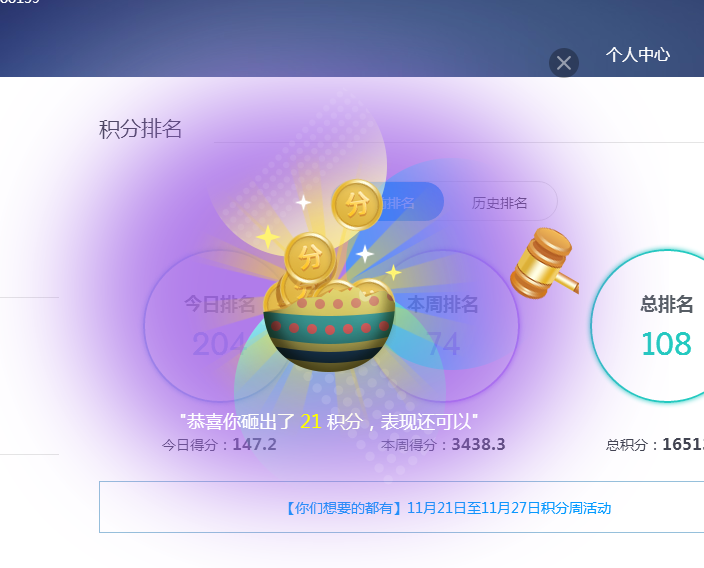Click the 今日得分 147.2 value
This screenshot has height=568, width=704.
[x=254, y=445]
